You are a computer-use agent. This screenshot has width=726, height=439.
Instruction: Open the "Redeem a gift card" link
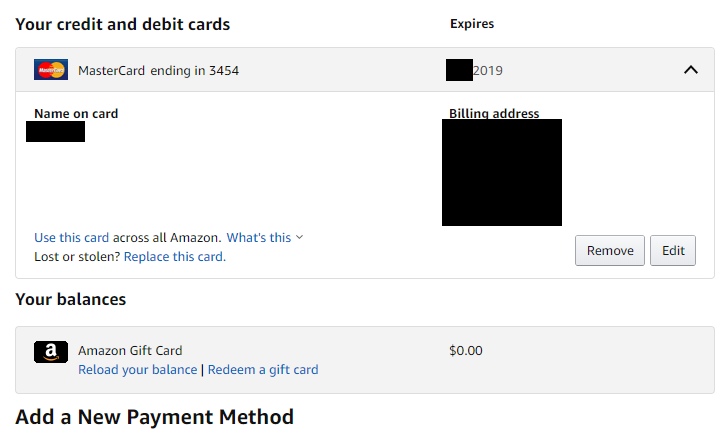point(263,369)
